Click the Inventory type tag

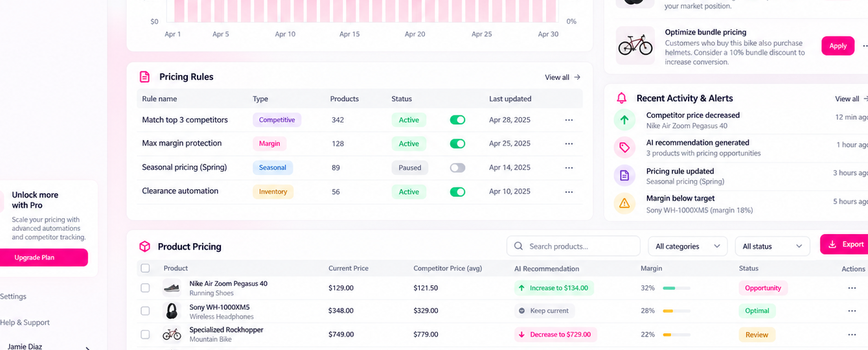pos(273,192)
